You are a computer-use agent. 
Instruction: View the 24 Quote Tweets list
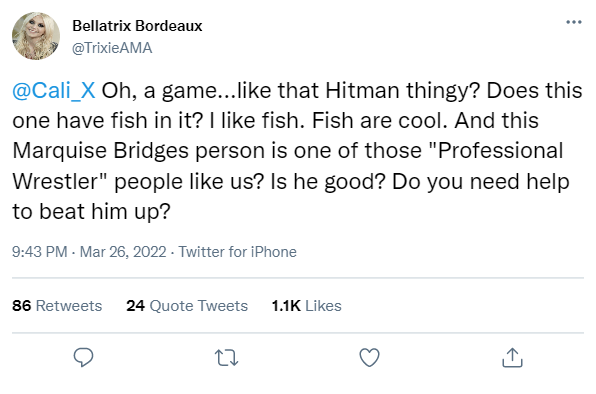click(x=187, y=306)
